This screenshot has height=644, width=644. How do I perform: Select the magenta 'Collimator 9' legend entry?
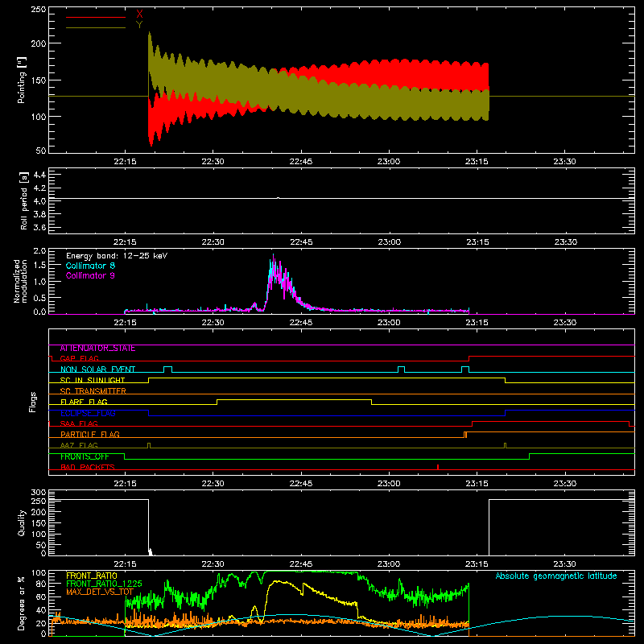90,275
